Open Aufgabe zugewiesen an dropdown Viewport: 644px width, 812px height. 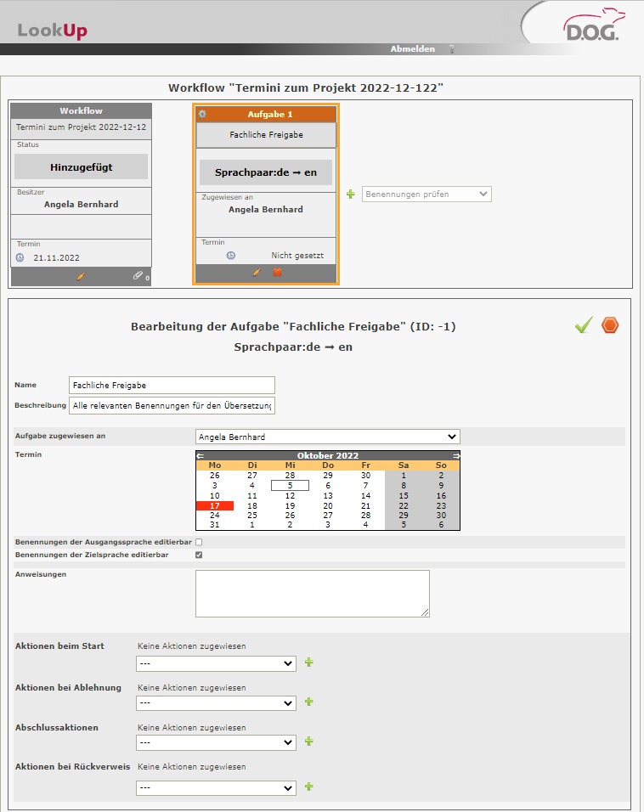[x=327, y=437]
